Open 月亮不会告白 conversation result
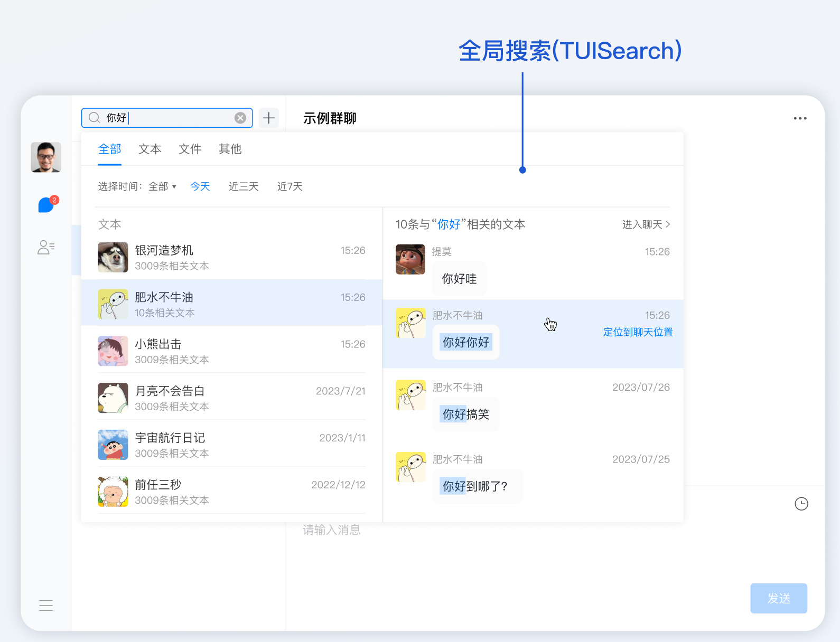 point(231,398)
